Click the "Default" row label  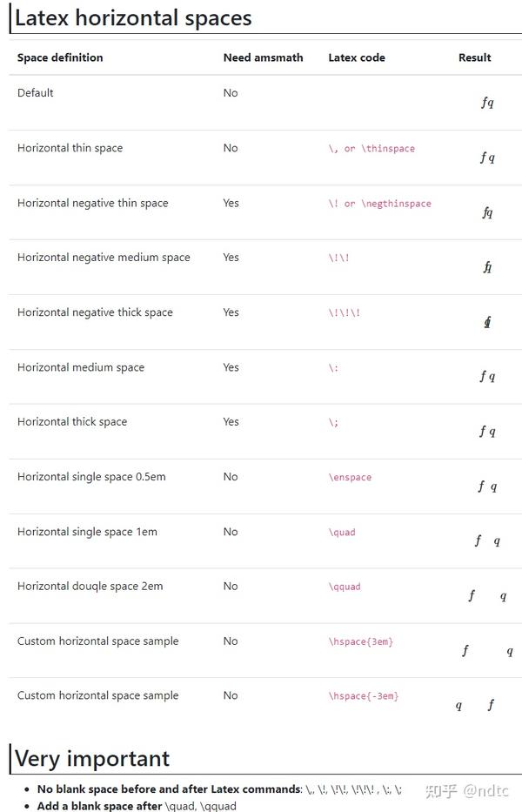pos(36,93)
